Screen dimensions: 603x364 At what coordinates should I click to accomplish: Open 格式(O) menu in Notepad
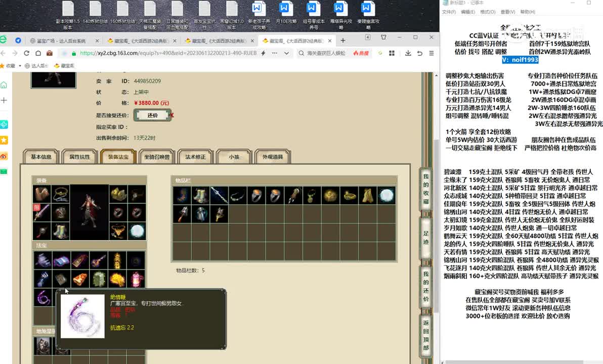click(x=488, y=12)
